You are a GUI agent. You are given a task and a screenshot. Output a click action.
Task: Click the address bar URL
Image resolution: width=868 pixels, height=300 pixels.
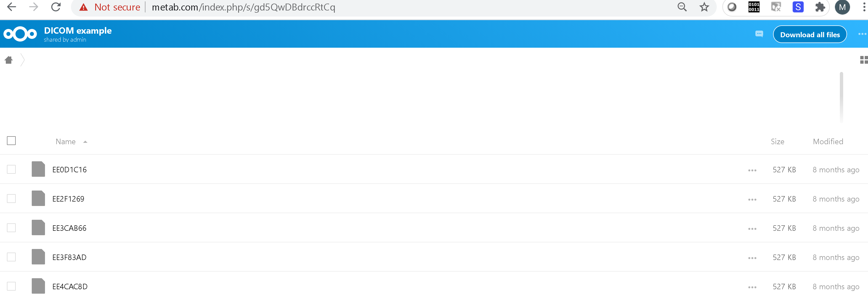click(243, 7)
